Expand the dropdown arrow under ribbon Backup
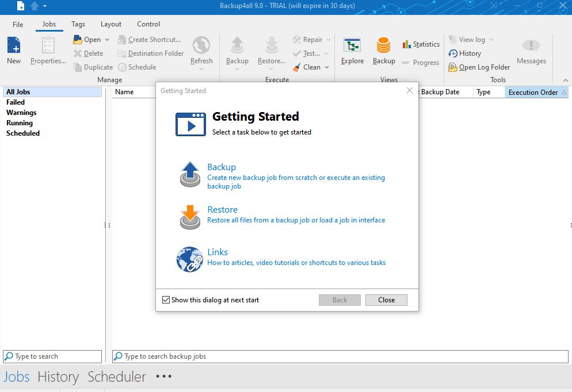 237,69
